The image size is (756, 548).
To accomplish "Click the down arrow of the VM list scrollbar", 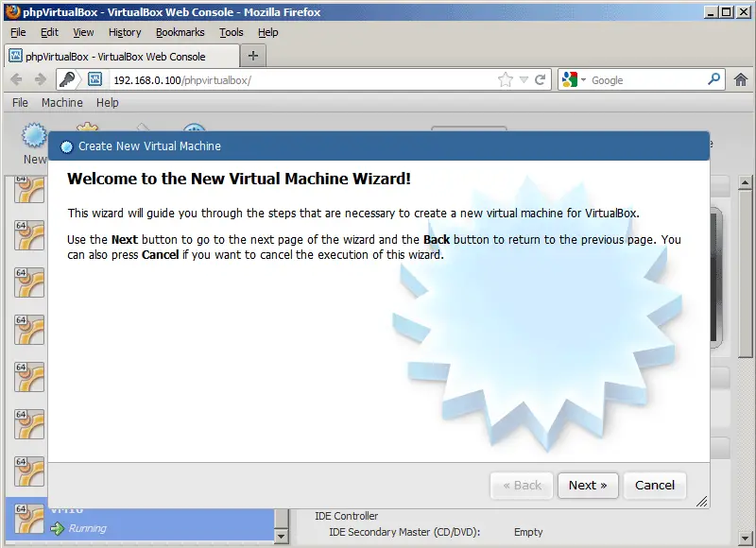I will [281, 536].
